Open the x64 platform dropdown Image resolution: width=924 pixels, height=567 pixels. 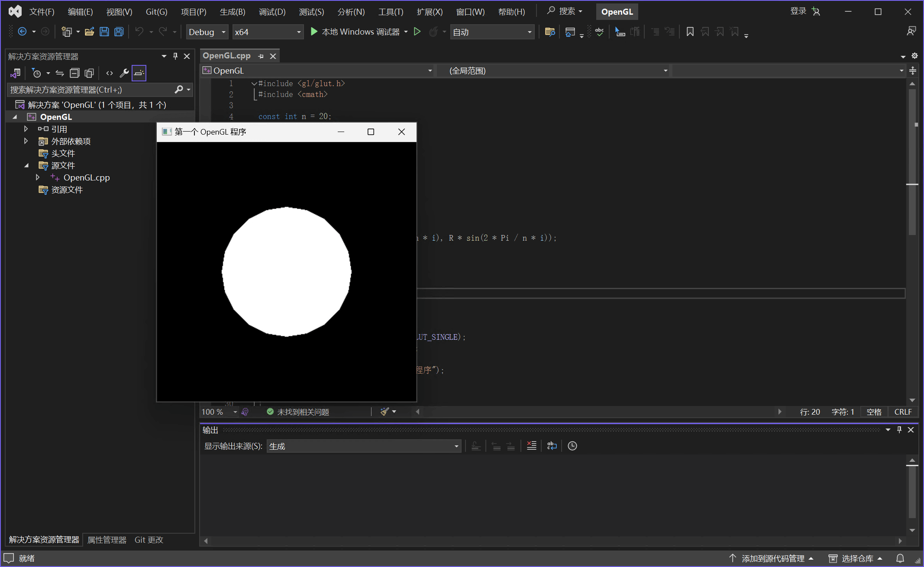[x=268, y=32]
